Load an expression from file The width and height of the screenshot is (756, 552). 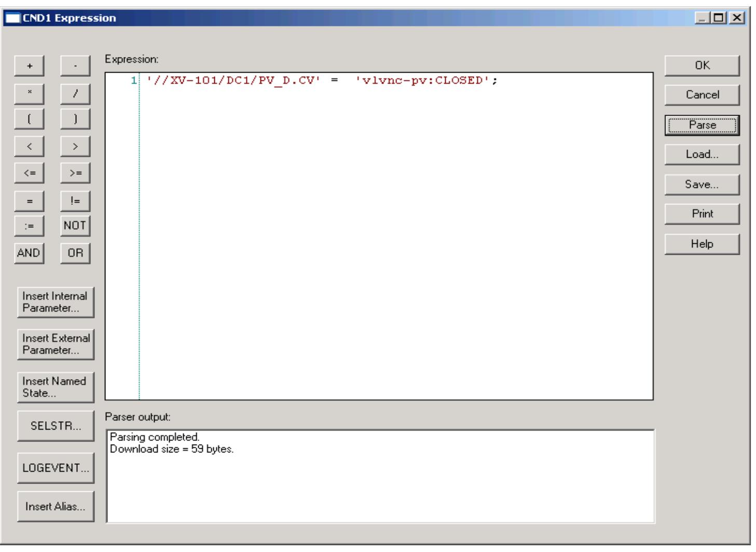tap(702, 155)
